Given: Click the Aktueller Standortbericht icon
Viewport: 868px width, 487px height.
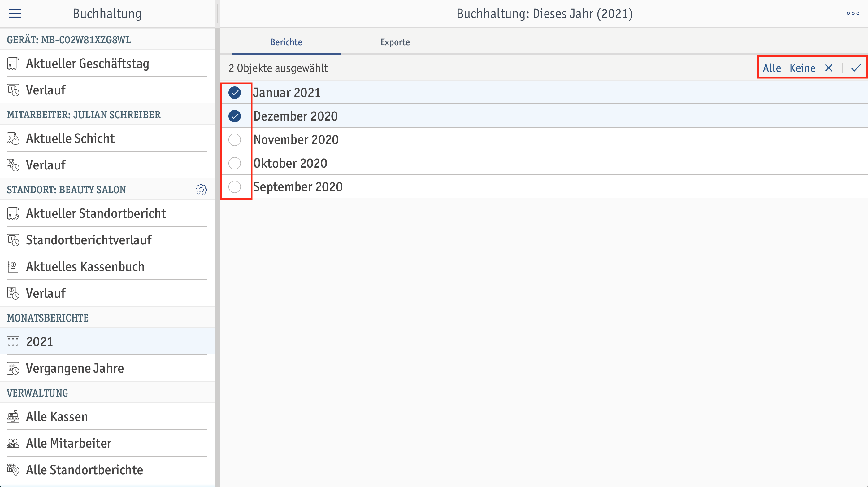Looking at the screenshot, I should 13,213.
